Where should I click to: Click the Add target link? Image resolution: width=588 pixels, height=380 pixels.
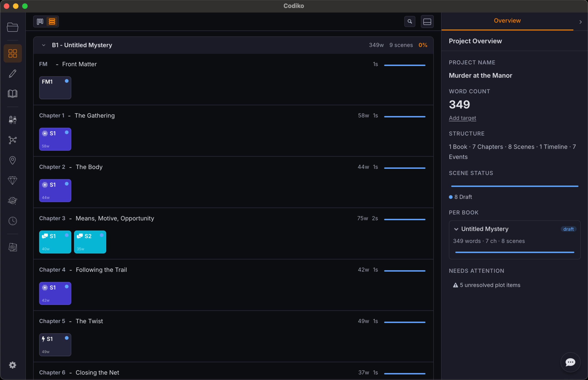[x=462, y=118]
